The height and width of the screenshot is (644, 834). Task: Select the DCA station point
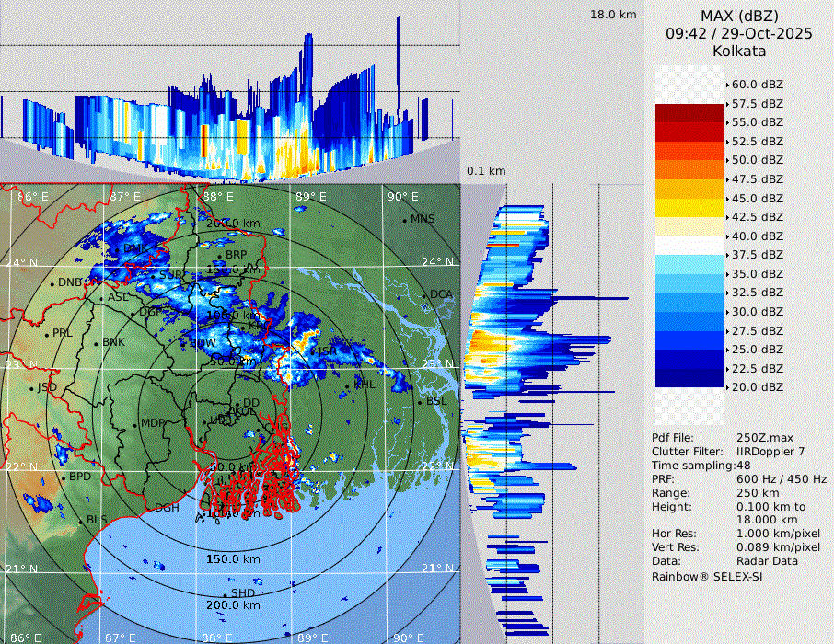[425, 295]
